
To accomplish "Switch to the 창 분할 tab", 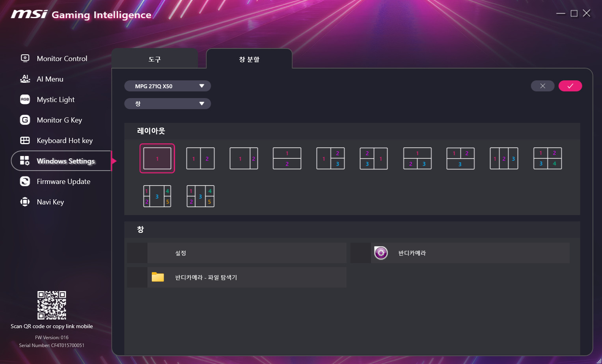I will pyautogui.click(x=249, y=59).
